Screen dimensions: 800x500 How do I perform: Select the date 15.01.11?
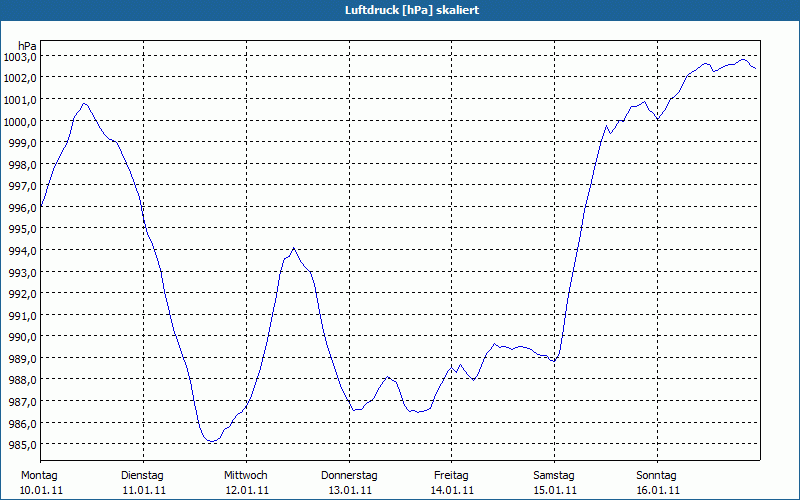(x=555, y=491)
